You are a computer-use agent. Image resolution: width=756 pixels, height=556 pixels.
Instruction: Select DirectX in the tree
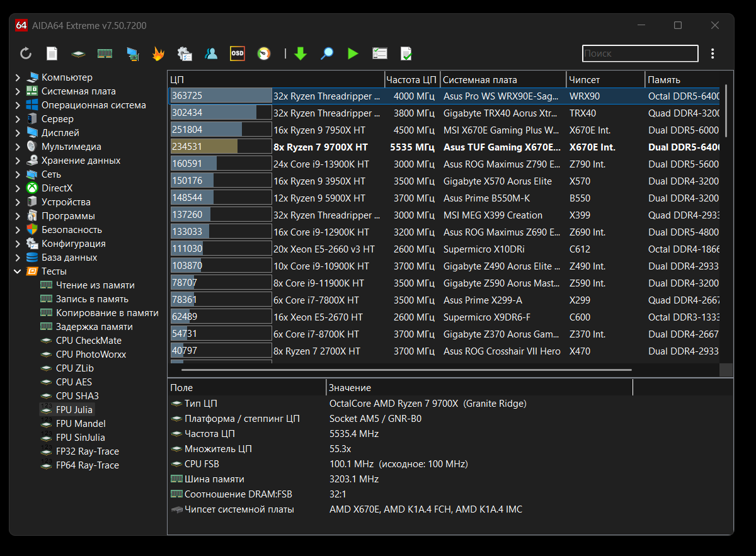pyautogui.click(x=57, y=188)
